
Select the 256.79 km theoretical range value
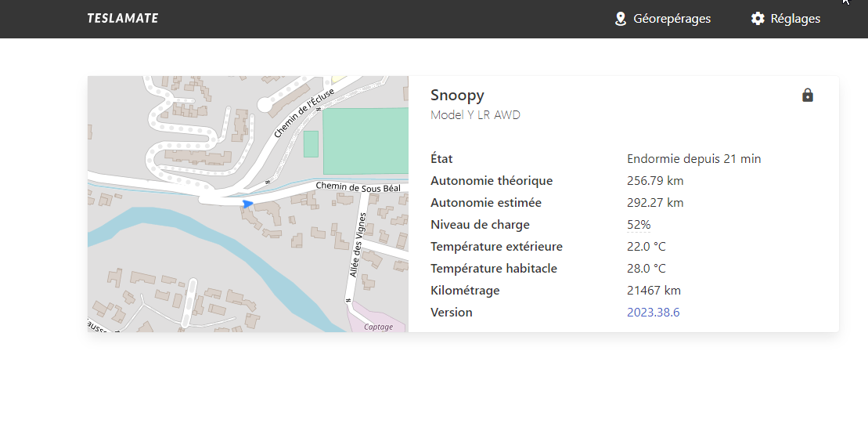[655, 181]
